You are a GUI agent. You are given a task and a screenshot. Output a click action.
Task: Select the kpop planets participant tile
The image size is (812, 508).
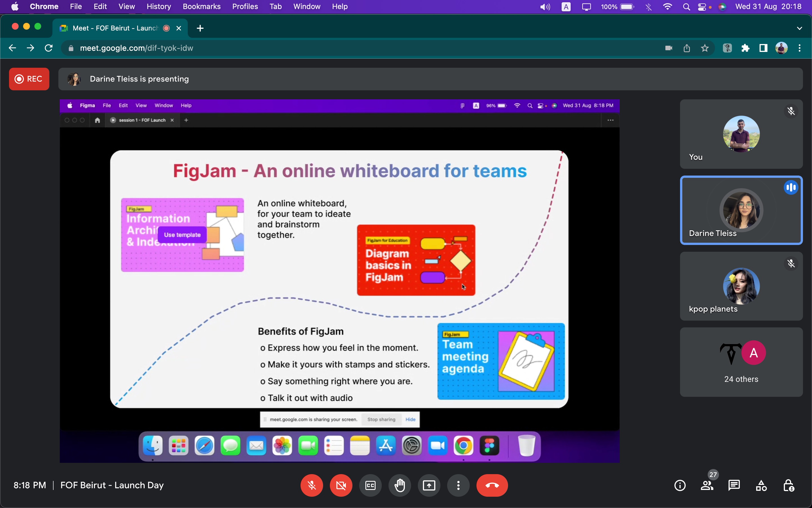[741, 286]
